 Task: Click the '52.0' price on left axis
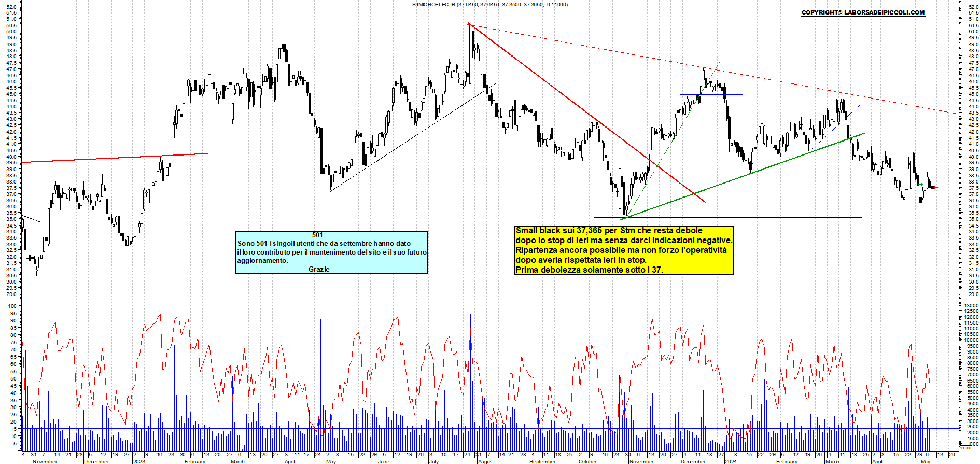[12, 7]
